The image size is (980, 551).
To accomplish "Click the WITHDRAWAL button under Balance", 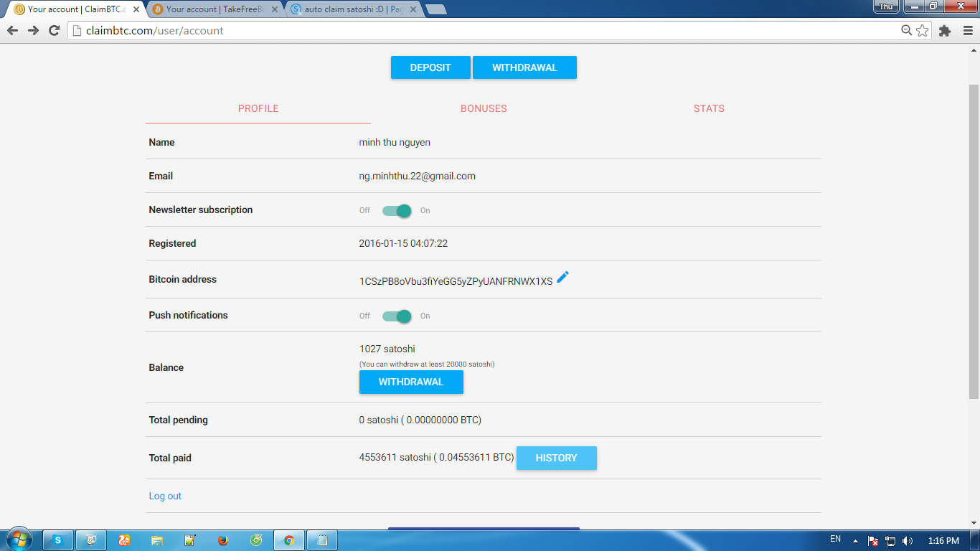I will tap(411, 382).
